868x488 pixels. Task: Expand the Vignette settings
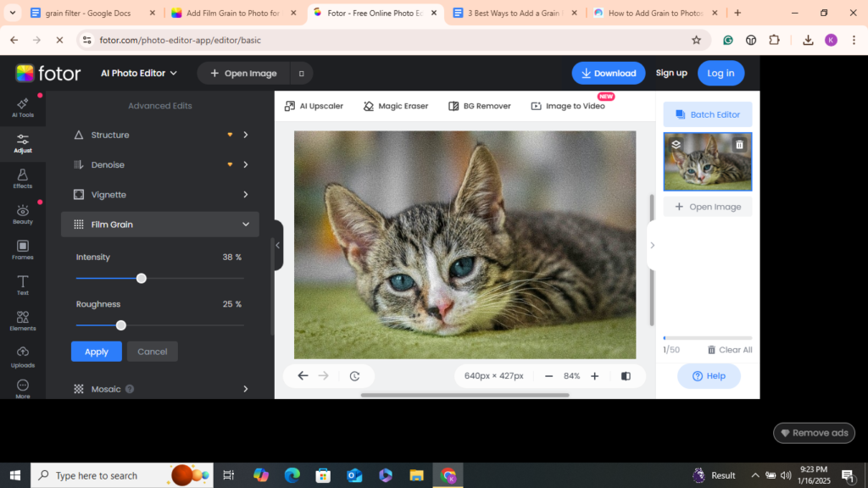pos(159,194)
